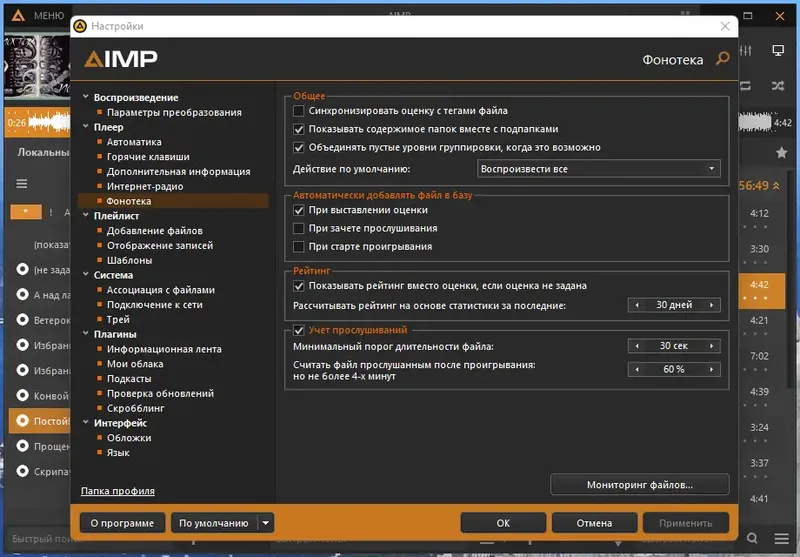800x557 pixels.
Task: Toggle the Учет прослушиваний checkbox
Action: (x=298, y=331)
